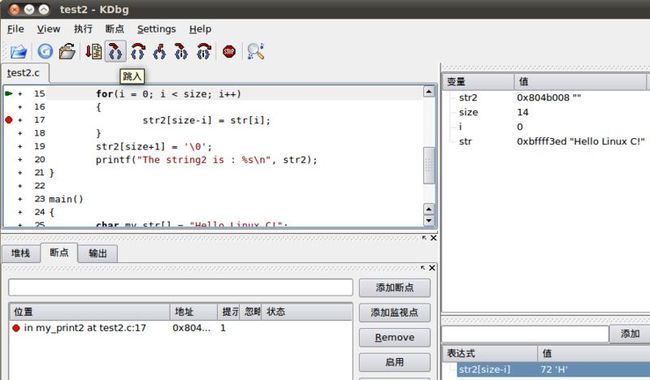The width and height of the screenshot is (650, 380).
Task: Click the Step Into toolbar icon
Action: (x=115, y=51)
